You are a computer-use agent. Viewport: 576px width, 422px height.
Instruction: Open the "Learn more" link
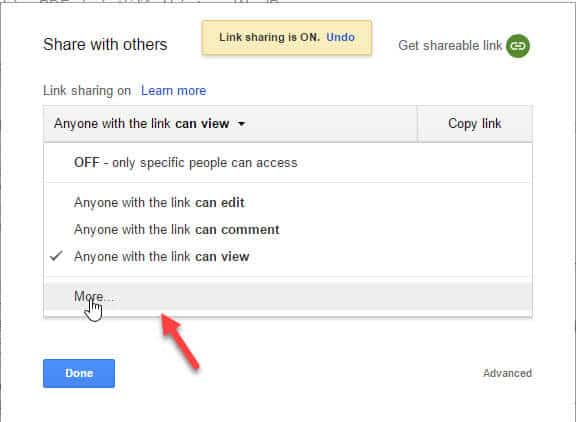[x=173, y=91]
